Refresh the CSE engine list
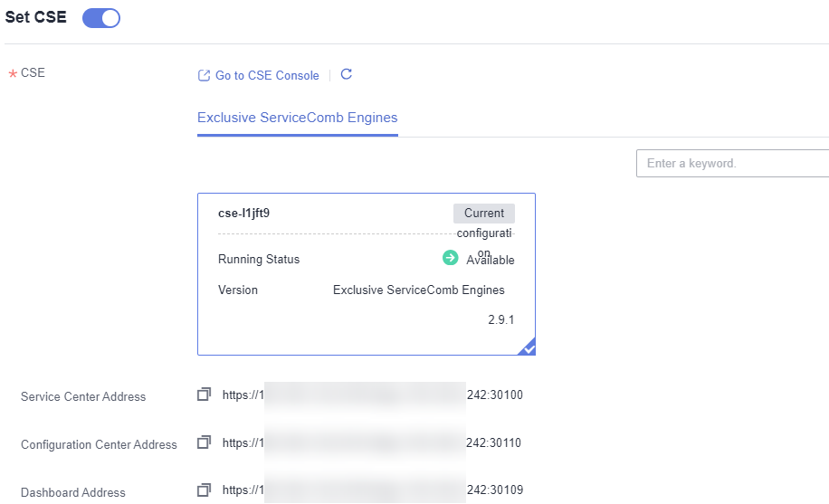The width and height of the screenshot is (829, 504). [346, 75]
